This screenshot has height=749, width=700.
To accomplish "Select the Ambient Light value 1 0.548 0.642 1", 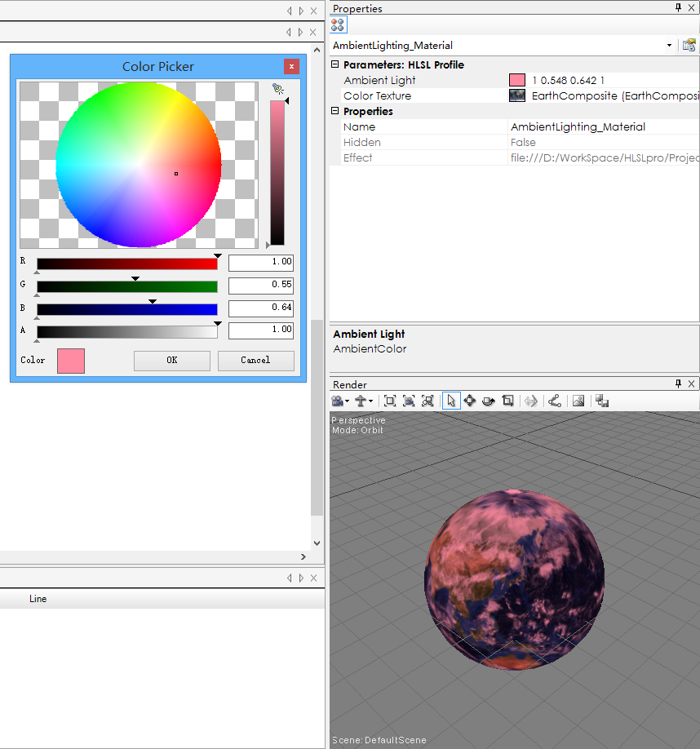I will pyautogui.click(x=568, y=80).
